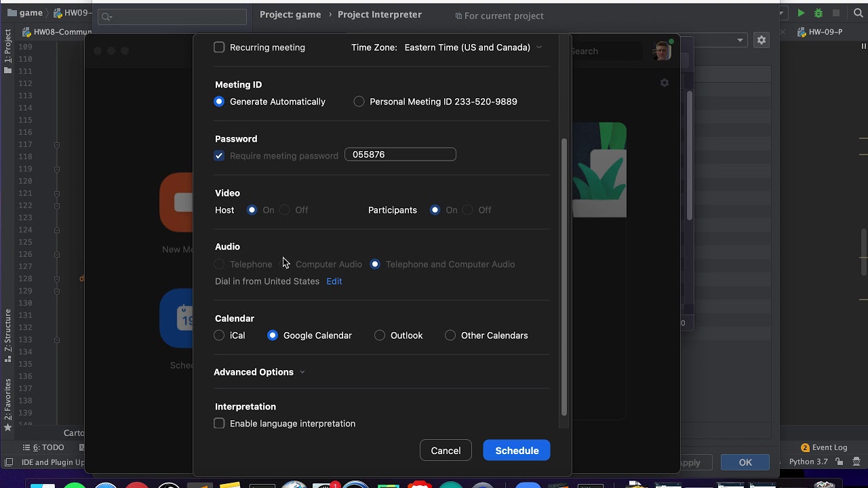868x488 pixels.
Task: Click Edit dial-in country link
Action: (334, 281)
